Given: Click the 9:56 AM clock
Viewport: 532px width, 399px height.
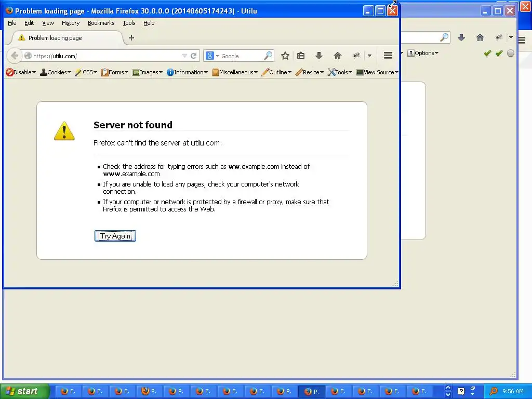Looking at the screenshot, I should [513, 391].
